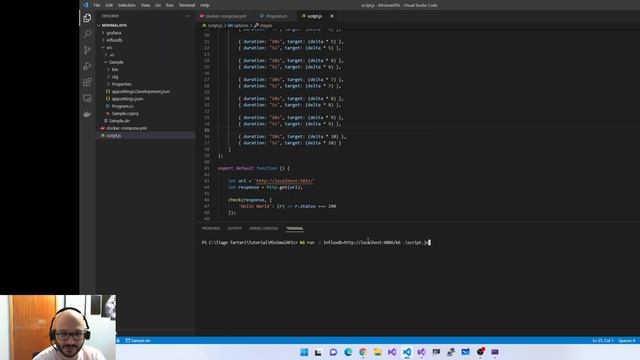Screen dimensions: 640x360
Task: Open Sample.csproj in explorer
Action: pyautogui.click(x=145, y=113)
